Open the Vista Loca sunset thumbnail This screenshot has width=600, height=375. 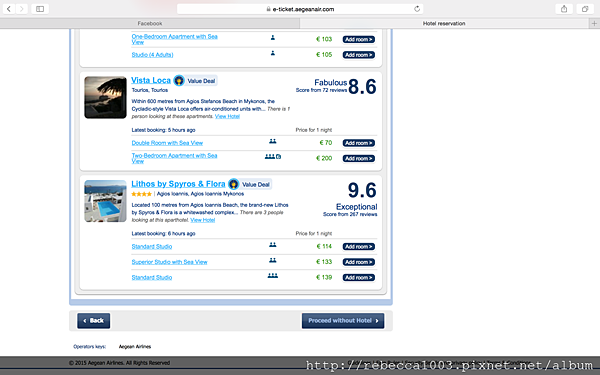coord(105,98)
